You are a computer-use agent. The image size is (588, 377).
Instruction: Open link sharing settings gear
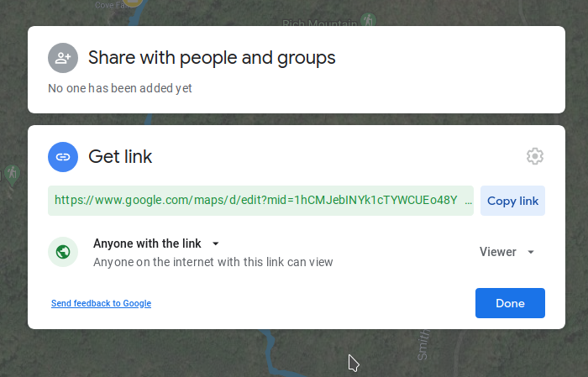point(535,156)
